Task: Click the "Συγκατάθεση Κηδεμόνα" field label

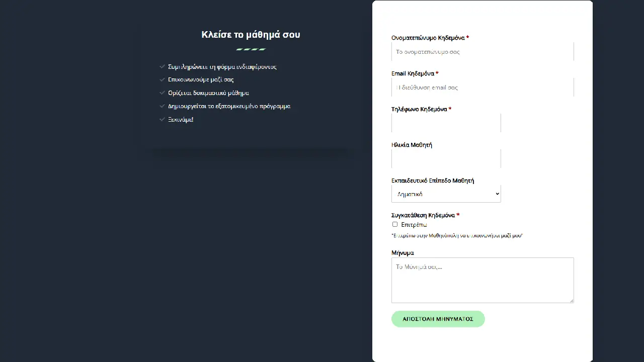Action: 423,215
